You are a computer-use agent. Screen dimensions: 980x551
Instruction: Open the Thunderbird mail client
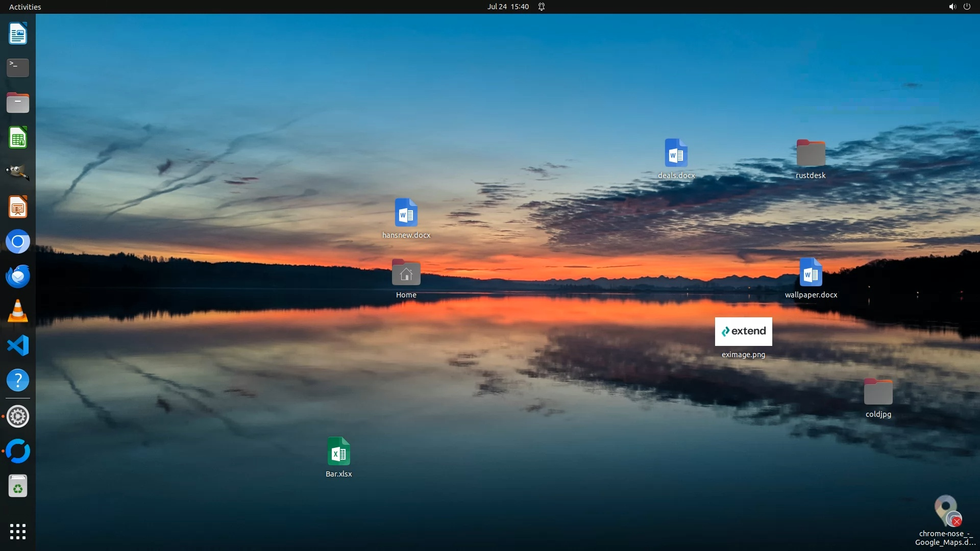pos(18,277)
